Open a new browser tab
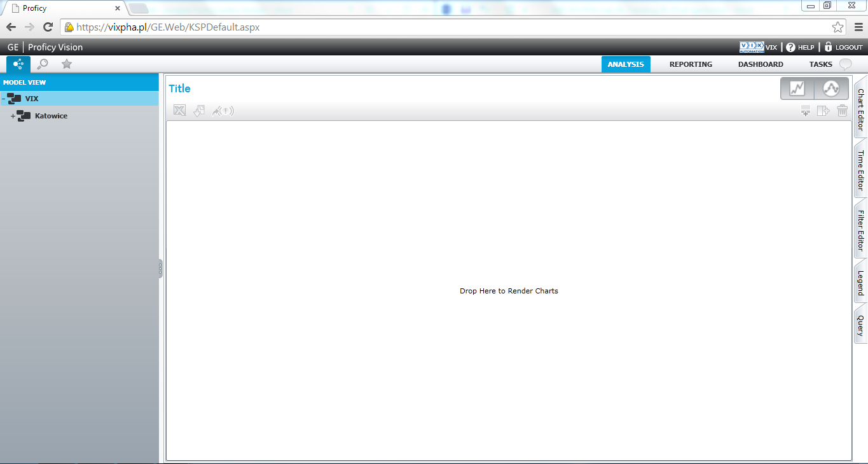Image resolution: width=868 pixels, height=464 pixels. 138,8
